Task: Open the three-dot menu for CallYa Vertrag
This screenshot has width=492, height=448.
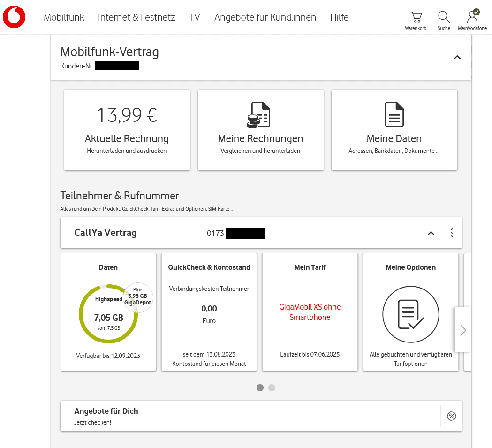Action: coord(452,233)
